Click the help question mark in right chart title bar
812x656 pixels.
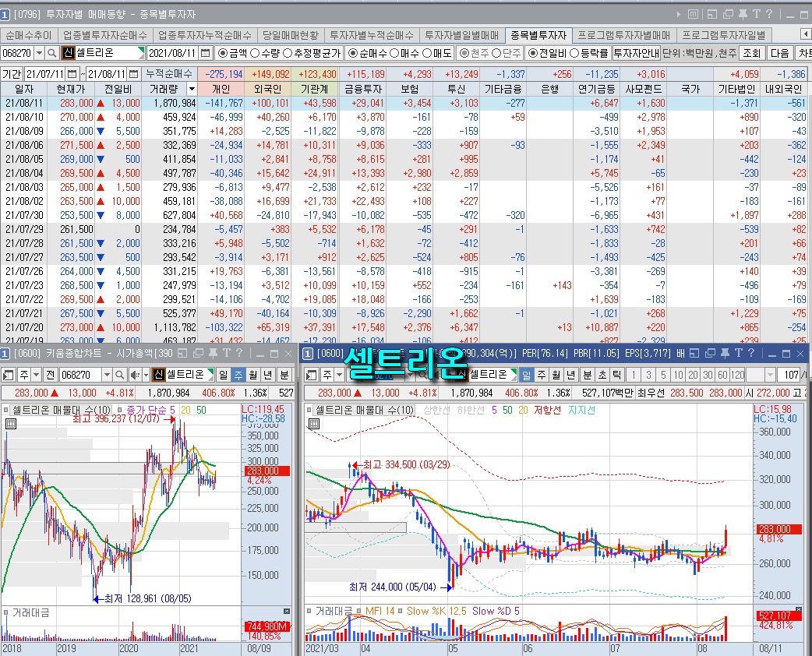click(751, 353)
